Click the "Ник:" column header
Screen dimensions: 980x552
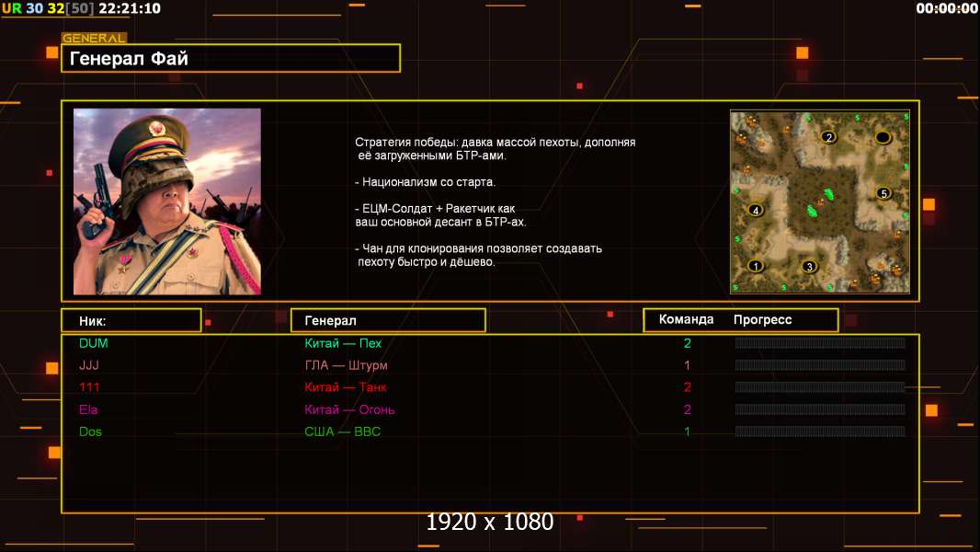131,321
